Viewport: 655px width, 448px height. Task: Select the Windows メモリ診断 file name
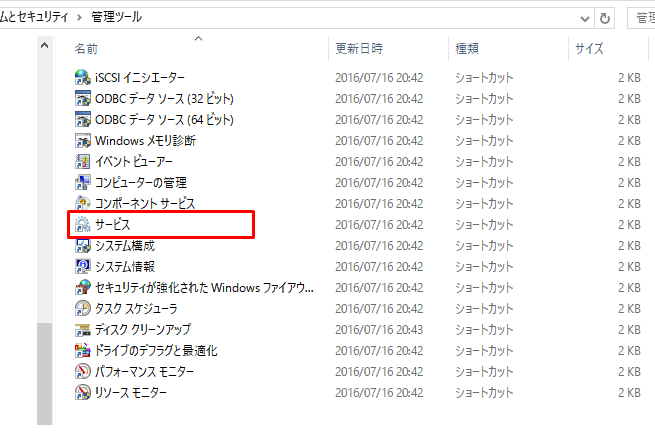tap(145, 140)
